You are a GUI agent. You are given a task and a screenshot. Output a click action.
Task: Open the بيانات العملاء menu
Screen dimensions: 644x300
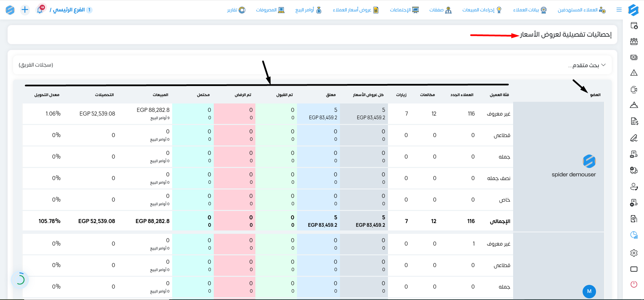tap(530, 10)
